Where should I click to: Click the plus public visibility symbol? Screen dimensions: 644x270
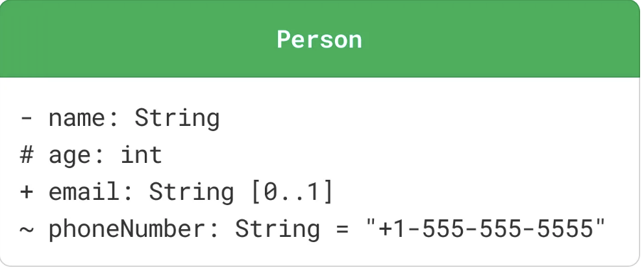coord(27,193)
